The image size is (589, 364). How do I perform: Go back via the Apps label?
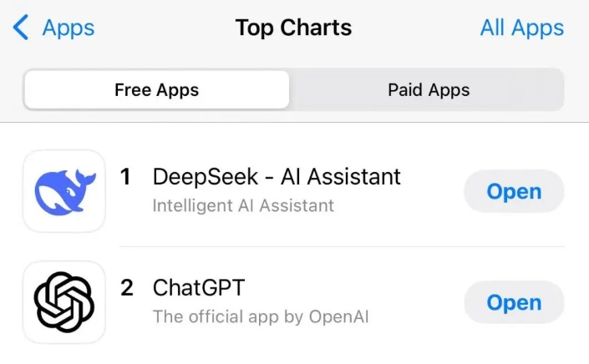tap(69, 28)
